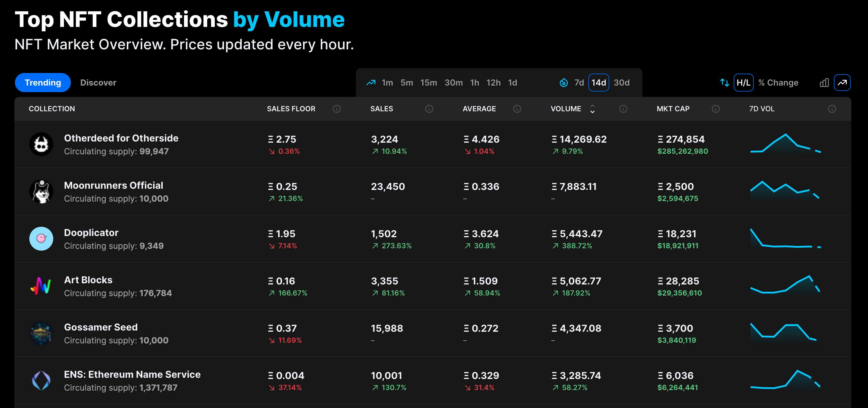This screenshot has width=868, height=408.
Task: Click the SALES FLOOR column header
Action: (291, 109)
